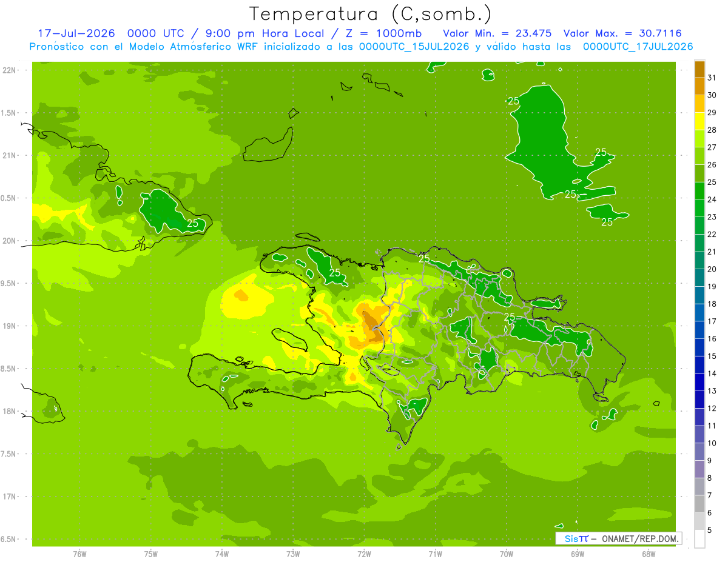Image resolution: width=728 pixels, height=562 pixels.
Task: Click the '8' value on the color scale
Action: pyautogui.click(x=710, y=478)
